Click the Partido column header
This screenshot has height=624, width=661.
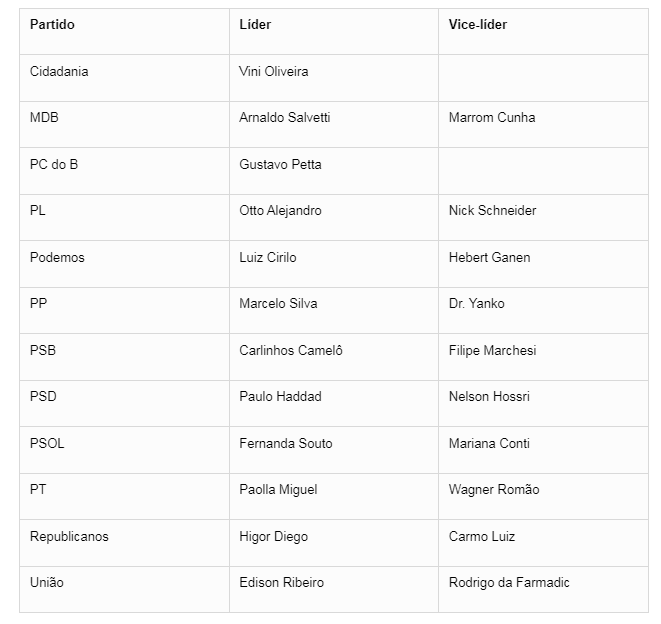(52, 25)
